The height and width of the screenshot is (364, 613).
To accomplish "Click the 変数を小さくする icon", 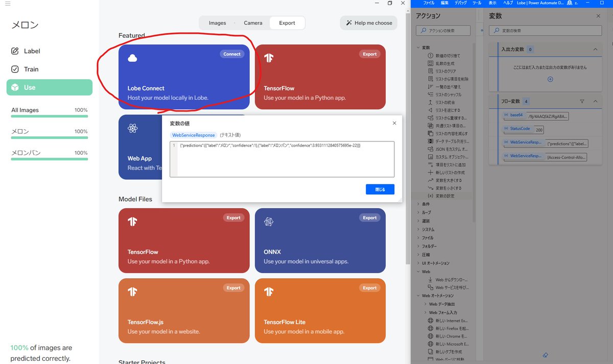I will point(431,188).
